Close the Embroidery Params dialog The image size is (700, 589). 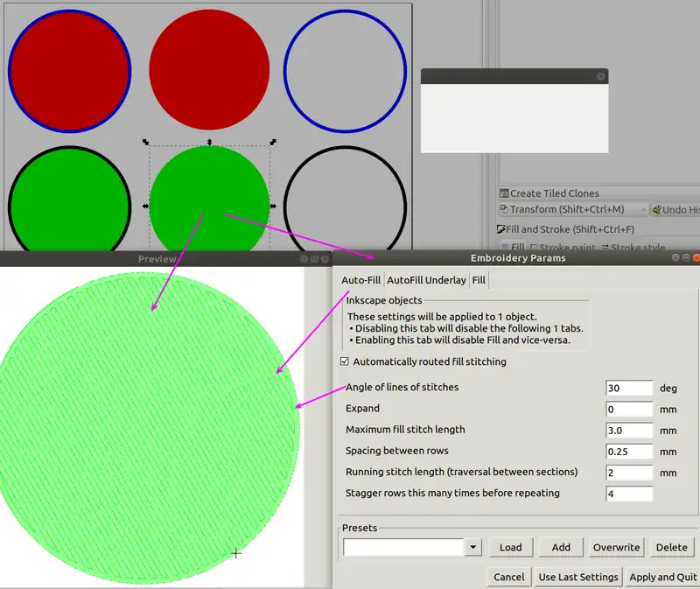point(696,258)
